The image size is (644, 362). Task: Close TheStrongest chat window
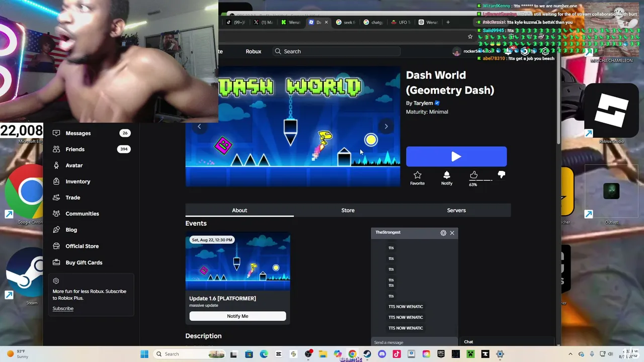pyautogui.click(x=452, y=233)
